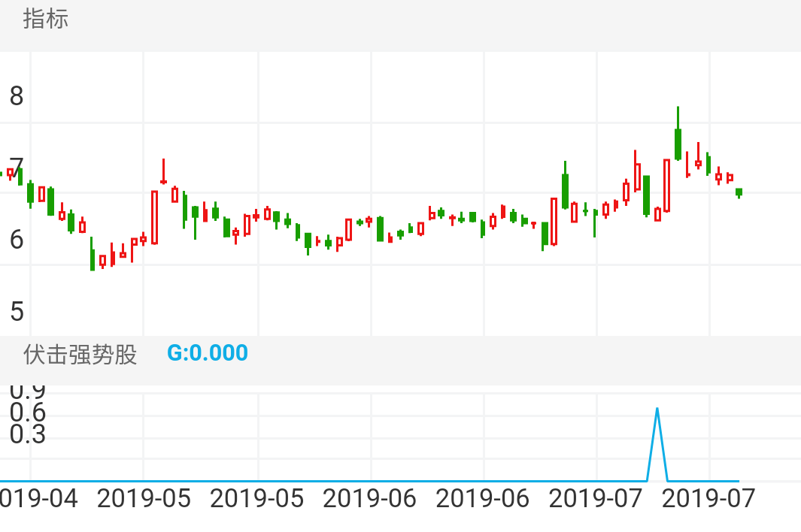Click the last green candlestick on the far right
This screenshot has height=532, width=801.
pyautogui.click(x=739, y=193)
